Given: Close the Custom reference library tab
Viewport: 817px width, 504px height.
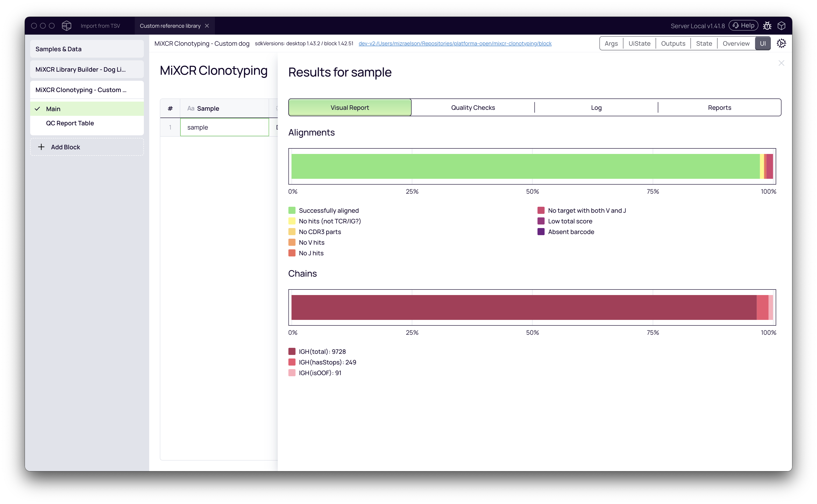Looking at the screenshot, I should tap(207, 26).
